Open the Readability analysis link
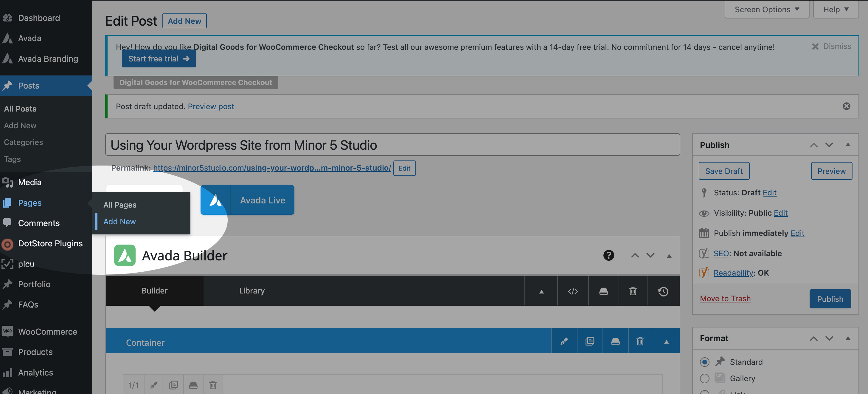 pyautogui.click(x=733, y=273)
